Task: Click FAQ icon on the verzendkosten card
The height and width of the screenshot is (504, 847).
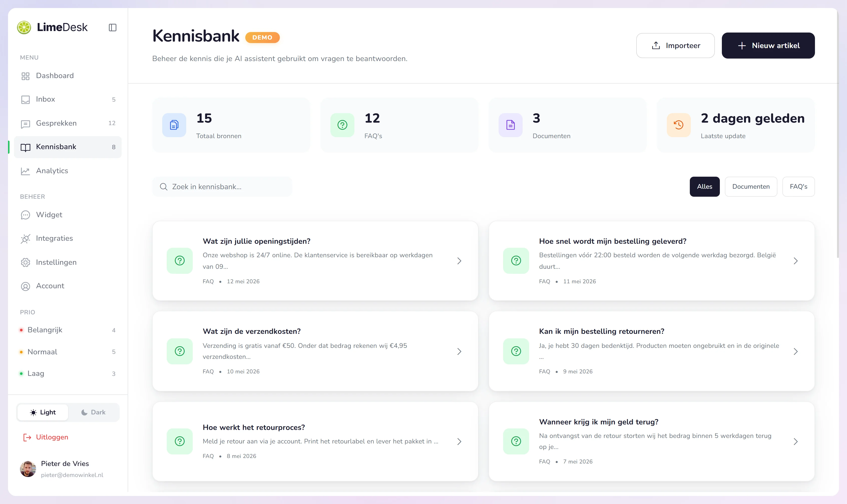Action: (180, 352)
